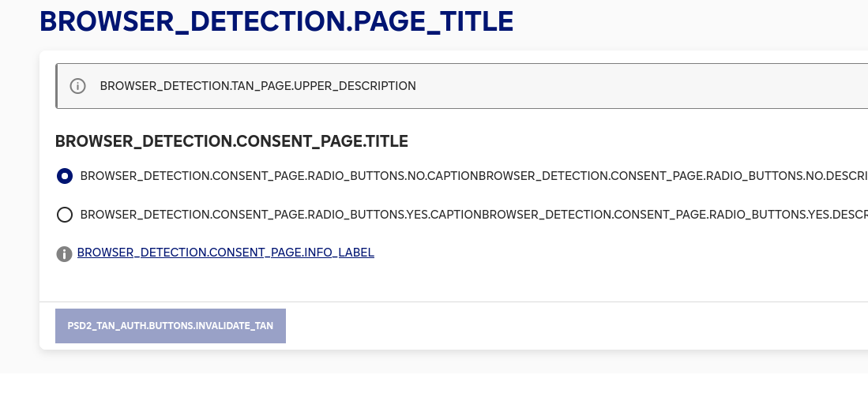
Task: Select the RADIO_BUTTONS.NO radio option
Action: (65, 176)
